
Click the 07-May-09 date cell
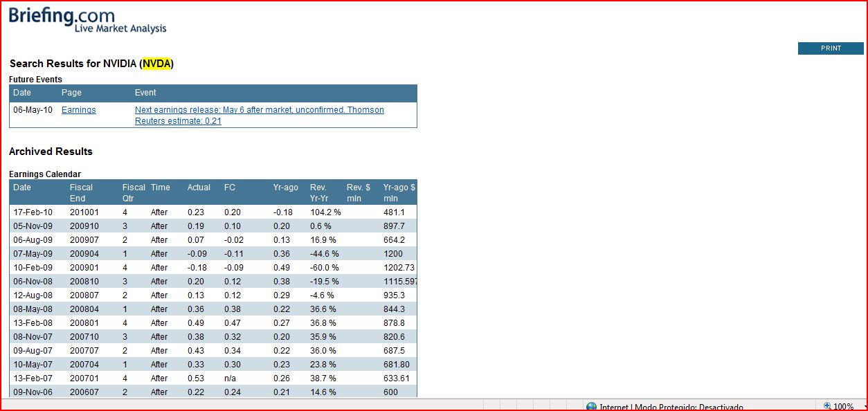(x=33, y=254)
